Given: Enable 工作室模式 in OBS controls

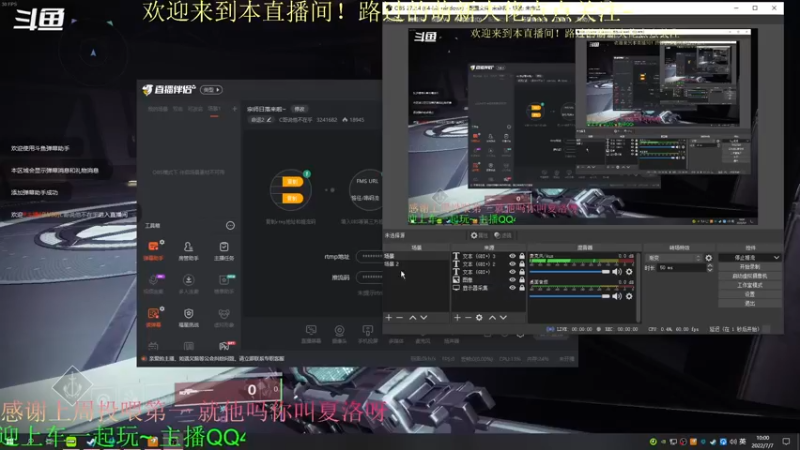Looking at the screenshot, I should coord(749,285).
